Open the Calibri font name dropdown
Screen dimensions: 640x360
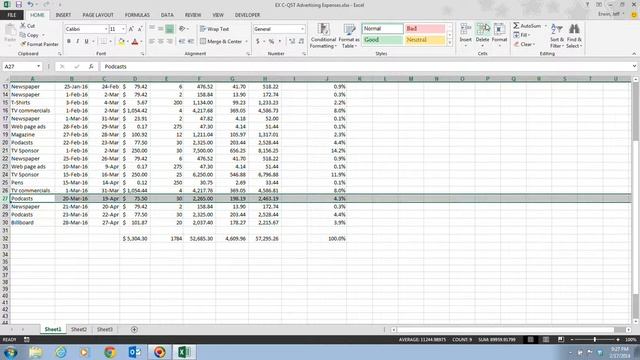pyautogui.click(x=106, y=29)
